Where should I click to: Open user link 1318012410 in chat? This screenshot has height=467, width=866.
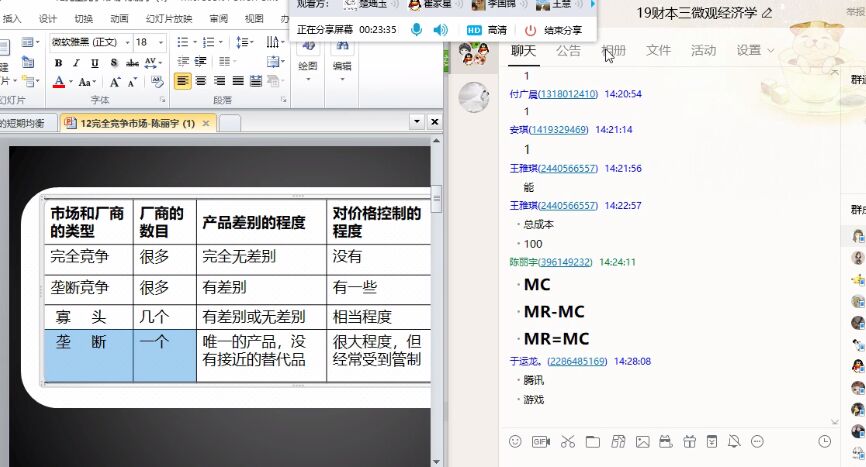569,94
